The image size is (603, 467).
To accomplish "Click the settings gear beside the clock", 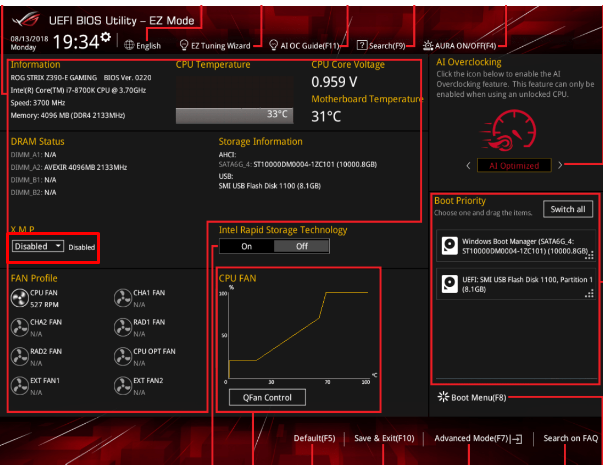I will click(106, 37).
